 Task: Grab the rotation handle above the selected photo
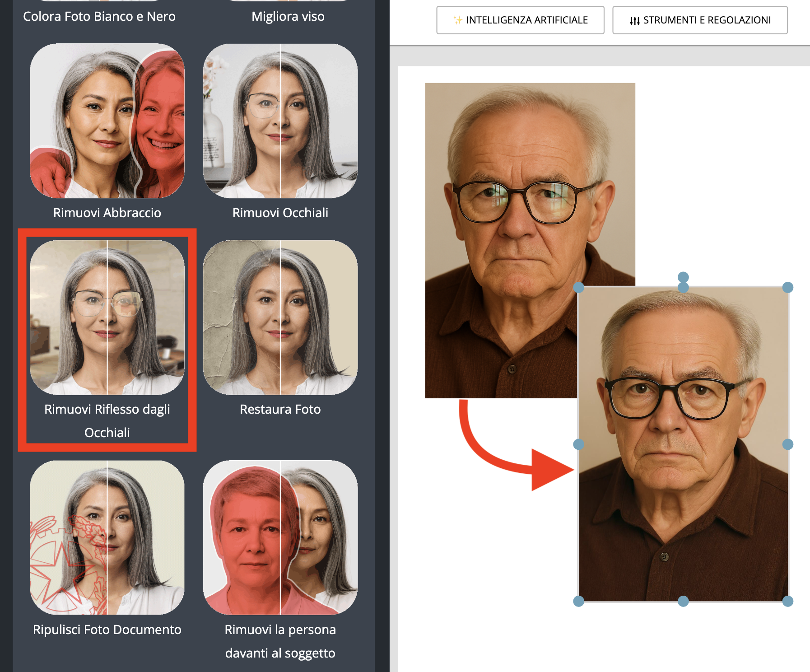tap(683, 276)
